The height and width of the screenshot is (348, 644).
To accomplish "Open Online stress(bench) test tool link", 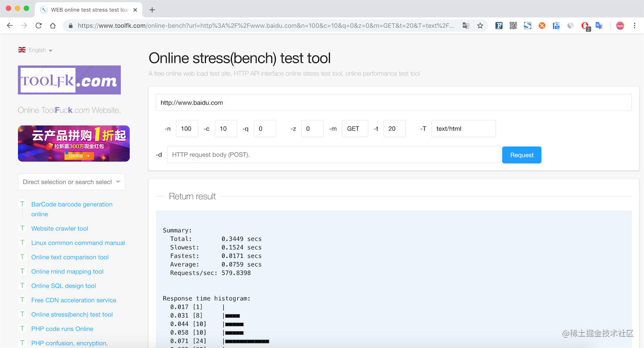I will (x=72, y=314).
